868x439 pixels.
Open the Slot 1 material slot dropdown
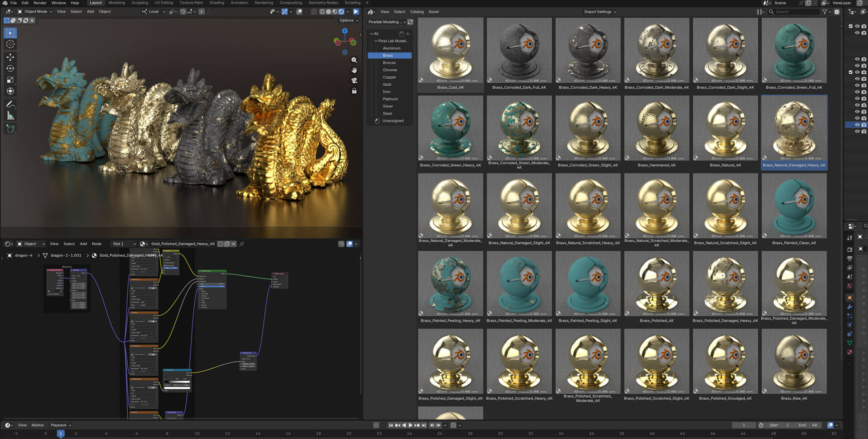124,244
